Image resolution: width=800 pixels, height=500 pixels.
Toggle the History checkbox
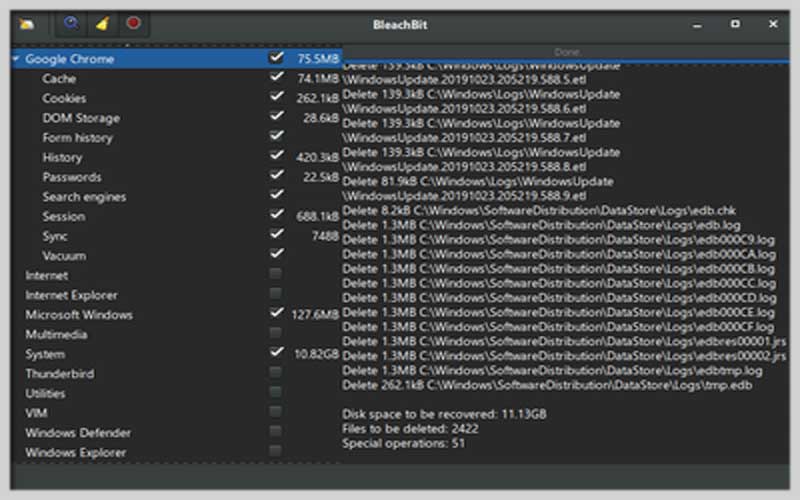276,155
